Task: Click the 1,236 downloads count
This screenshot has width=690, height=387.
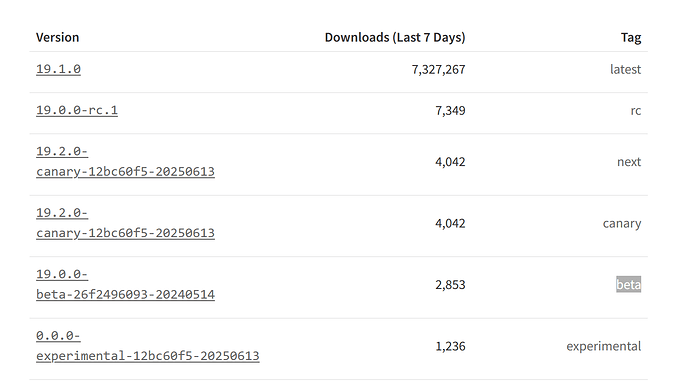Action: (450, 346)
